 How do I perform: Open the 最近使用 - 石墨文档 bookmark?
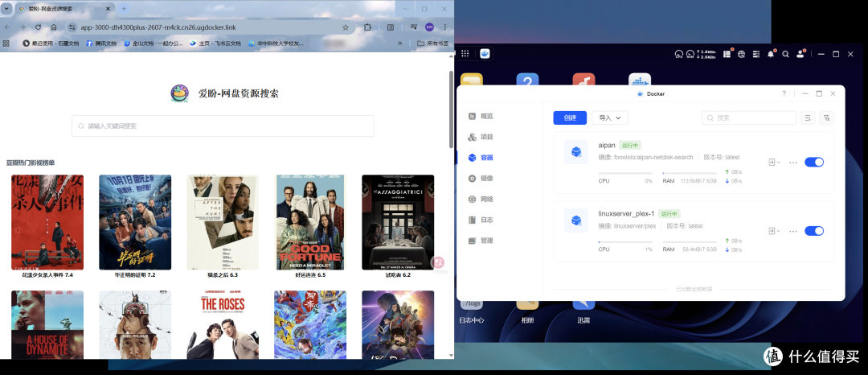(x=51, y=43)
